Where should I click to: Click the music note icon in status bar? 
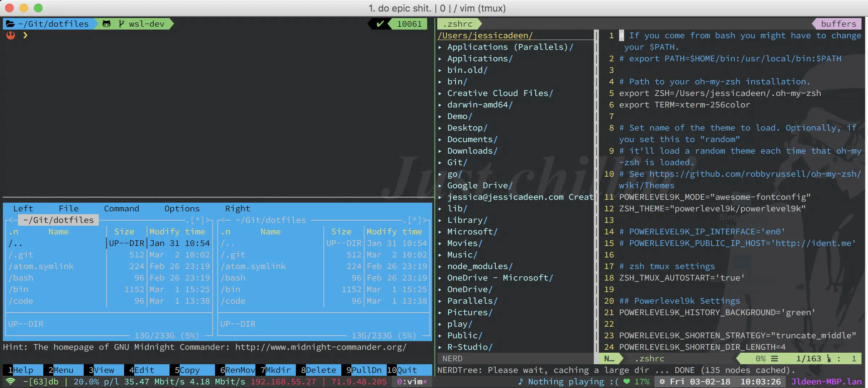520,382
